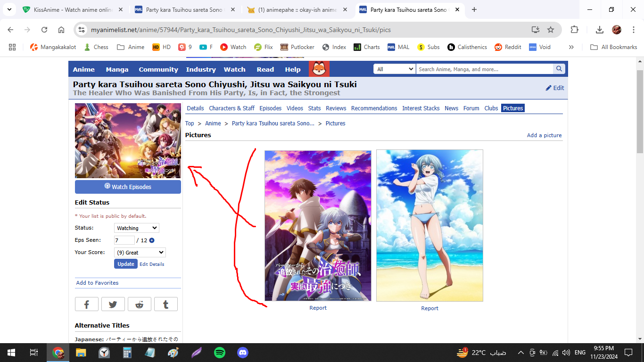This screenshot has height=362, width=644.
Task: Open the Calisthenics bookmark
Action: pyautogui.click(x=467, y=47)
